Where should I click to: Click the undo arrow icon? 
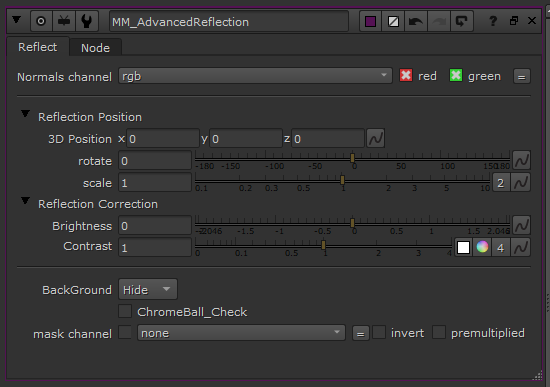pyautogui.click(x=416, y=22)
